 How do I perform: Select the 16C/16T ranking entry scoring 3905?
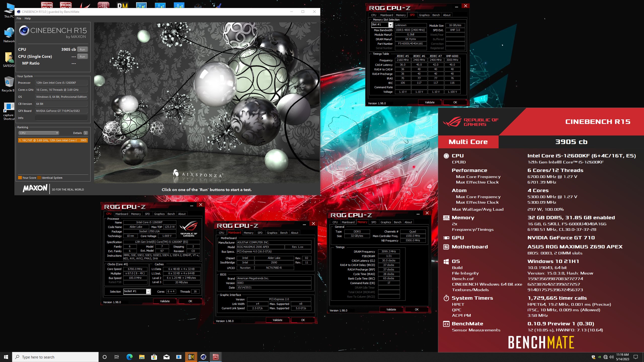pyautogui.click(x=53, y=140)
